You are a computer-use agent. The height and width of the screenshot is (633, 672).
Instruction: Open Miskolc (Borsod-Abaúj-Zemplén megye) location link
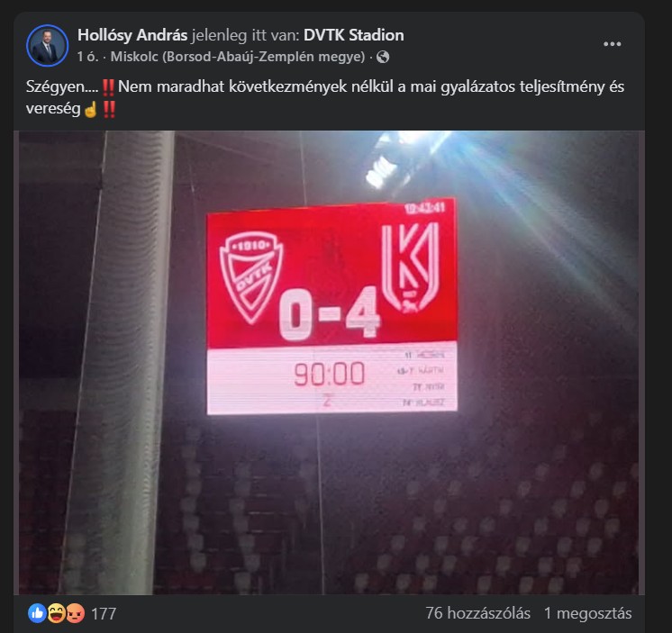(238, 57)
